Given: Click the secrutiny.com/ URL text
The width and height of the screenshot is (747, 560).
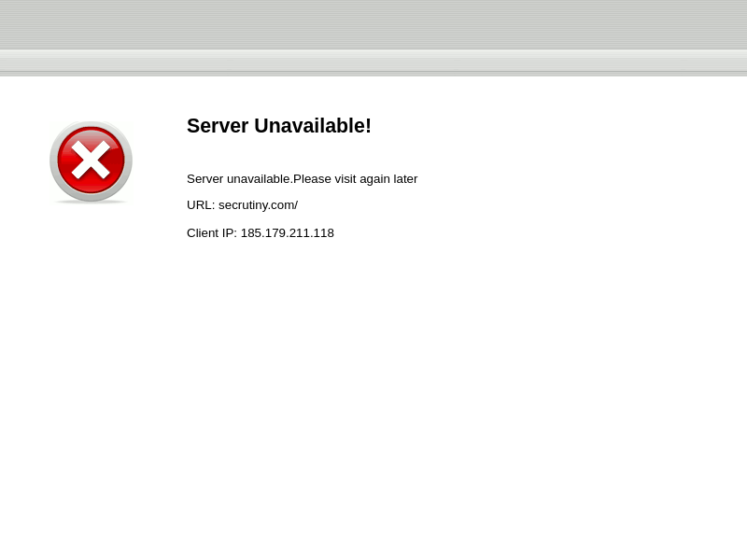Looking at the screenshot, I should (x=258, y=205).
